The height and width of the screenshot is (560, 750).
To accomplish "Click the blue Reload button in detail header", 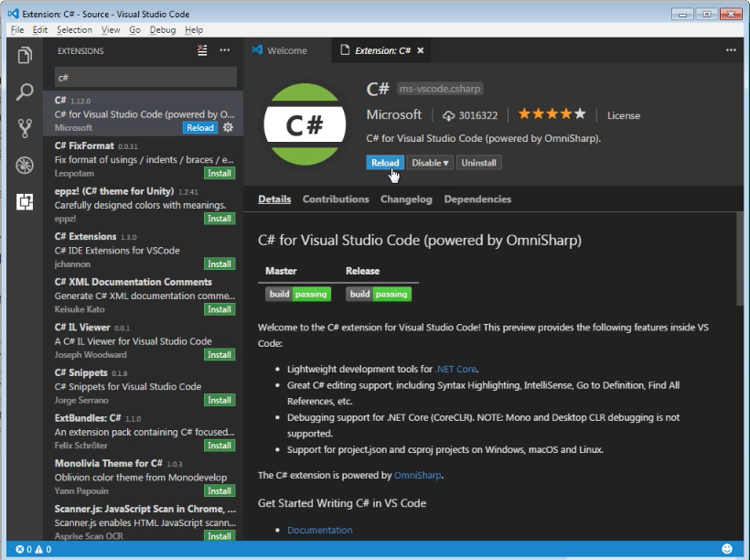I will 385,163.
